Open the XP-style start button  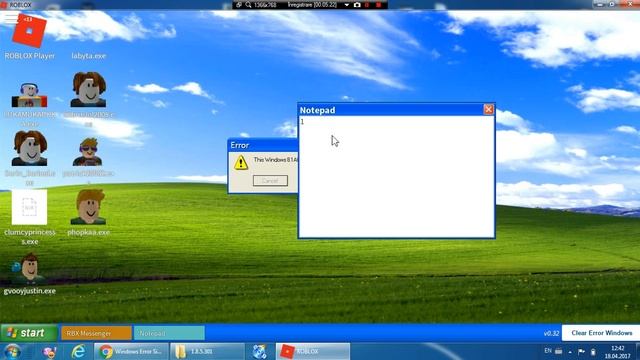29,333
